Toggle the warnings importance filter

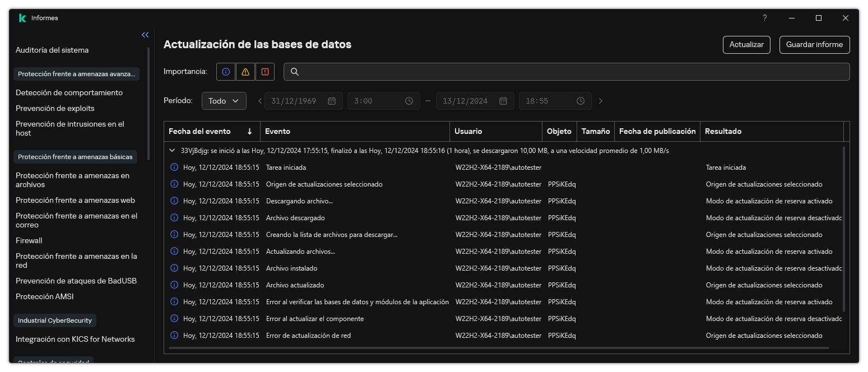click(x=245, y=71)
